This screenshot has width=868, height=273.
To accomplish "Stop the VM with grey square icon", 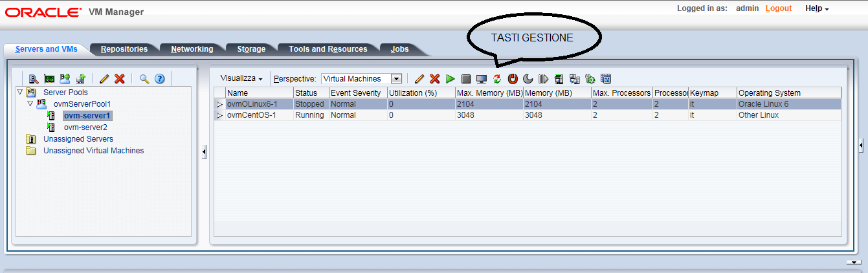I will coord(466,79).
